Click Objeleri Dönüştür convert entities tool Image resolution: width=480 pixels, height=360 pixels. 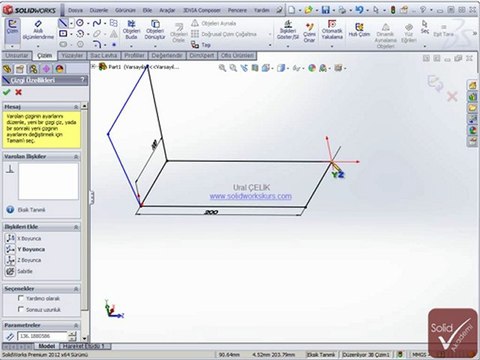[x=155, y=29]
